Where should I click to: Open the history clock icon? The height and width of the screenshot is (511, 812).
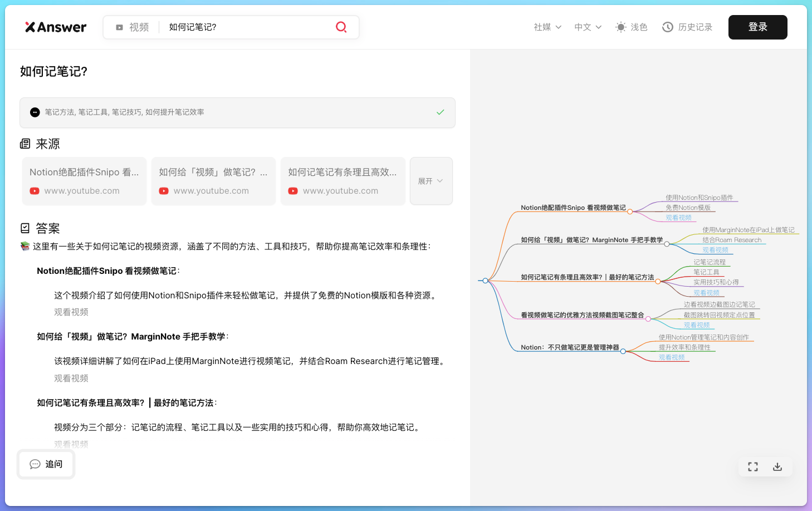tap(667, 27)
